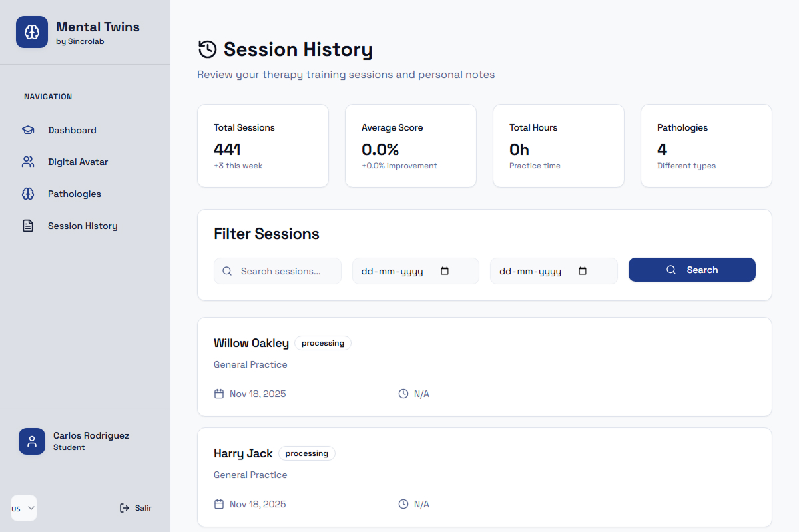
Task: Open the second date calendar picker
Action: [x=583, y=271]
